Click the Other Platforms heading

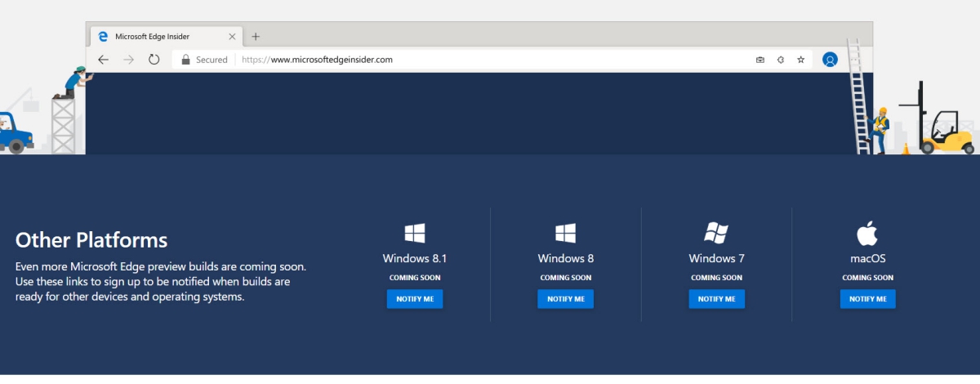point(91,240)
